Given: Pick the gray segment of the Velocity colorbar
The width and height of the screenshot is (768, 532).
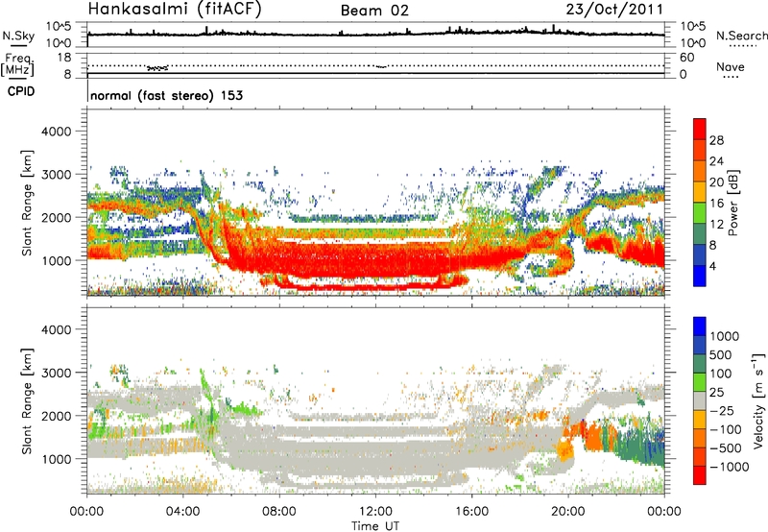Looking at the screenshot, I should (700, 400).
